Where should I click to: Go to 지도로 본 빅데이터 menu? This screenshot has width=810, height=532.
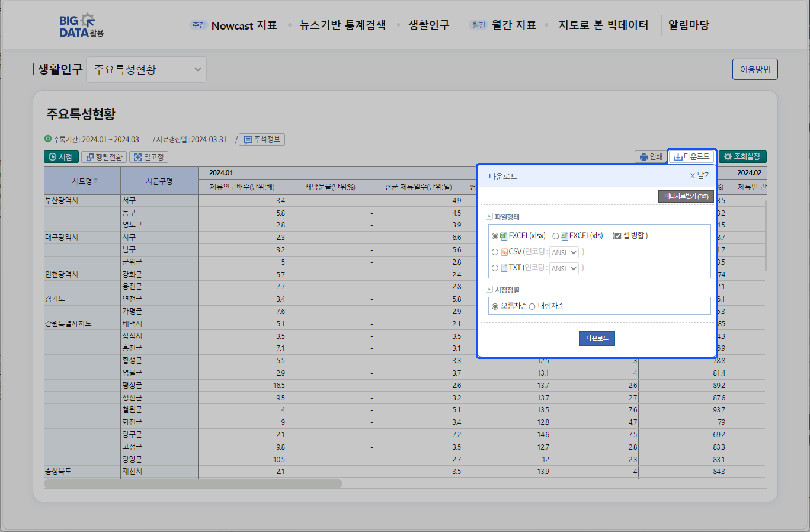[603, 25]
